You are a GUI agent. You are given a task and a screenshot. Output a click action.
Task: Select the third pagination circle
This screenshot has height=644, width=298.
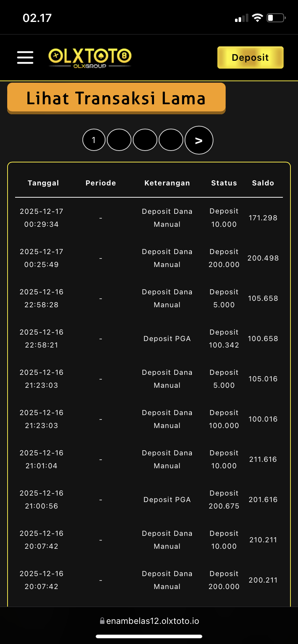[145, 140]
